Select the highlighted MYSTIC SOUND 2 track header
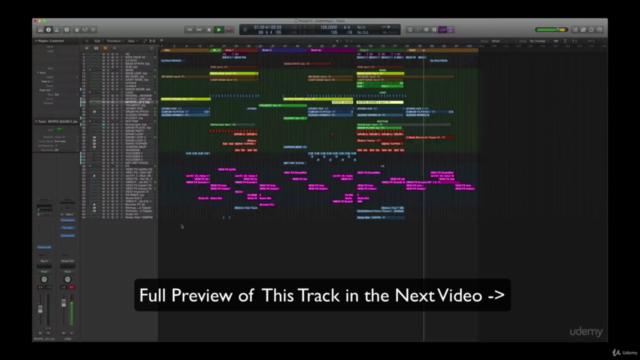Viewport: 640px width, 360px height. coord(119,102)
